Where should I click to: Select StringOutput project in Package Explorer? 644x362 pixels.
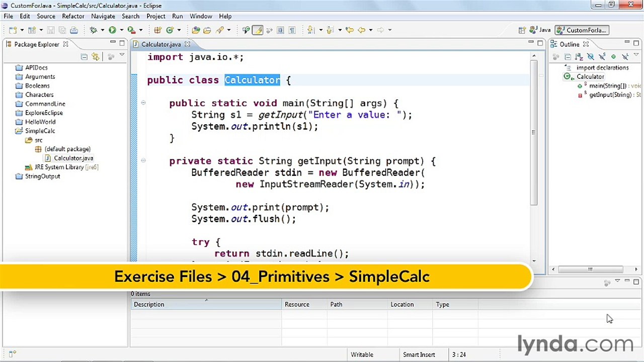coord(38,176)
